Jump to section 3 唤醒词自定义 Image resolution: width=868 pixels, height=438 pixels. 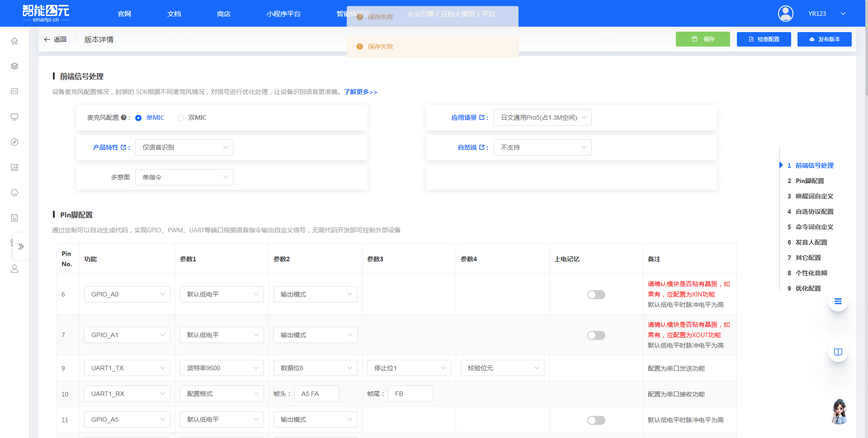click(815, 196)
